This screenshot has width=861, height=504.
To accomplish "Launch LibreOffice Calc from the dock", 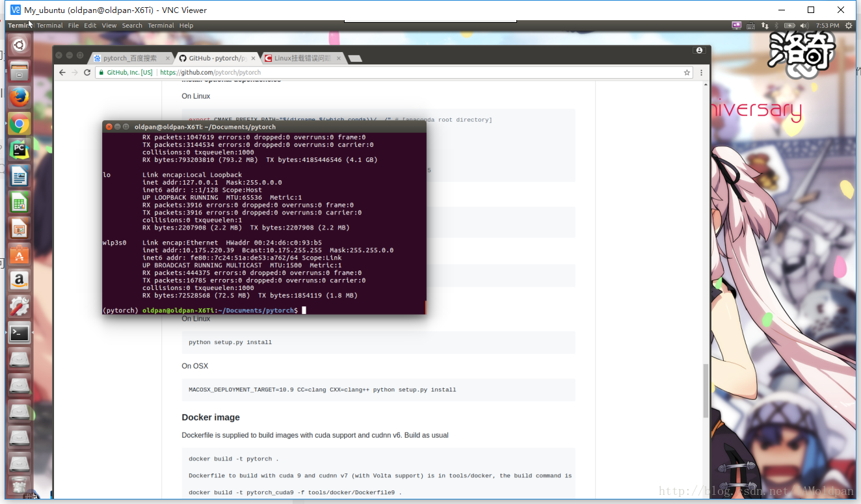I will pos(19,202).
